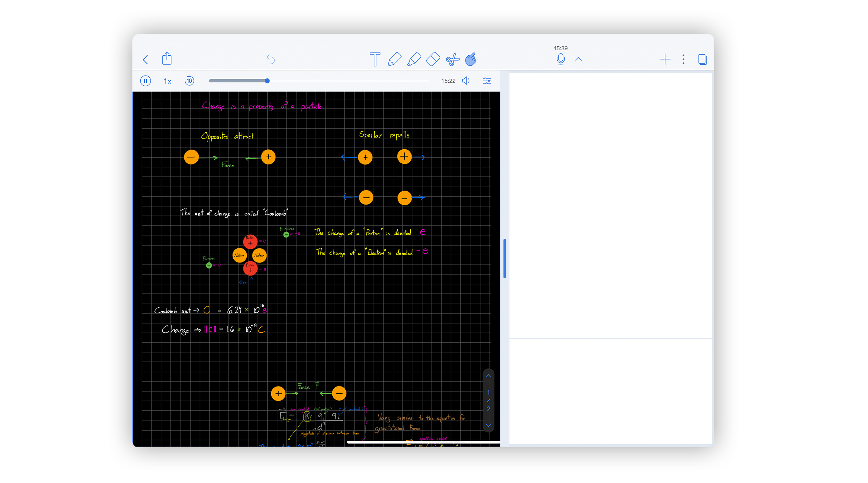Open the page manager icon

click(702, 59)
